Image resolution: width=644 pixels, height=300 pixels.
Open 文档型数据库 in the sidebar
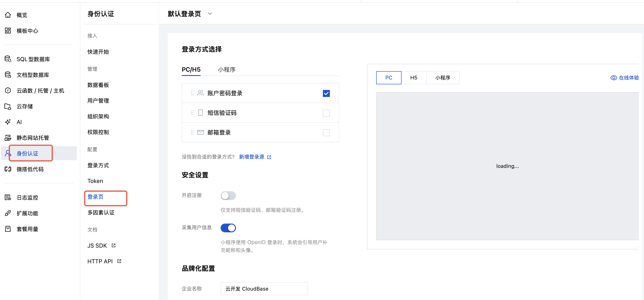click(x=8, y=75)
